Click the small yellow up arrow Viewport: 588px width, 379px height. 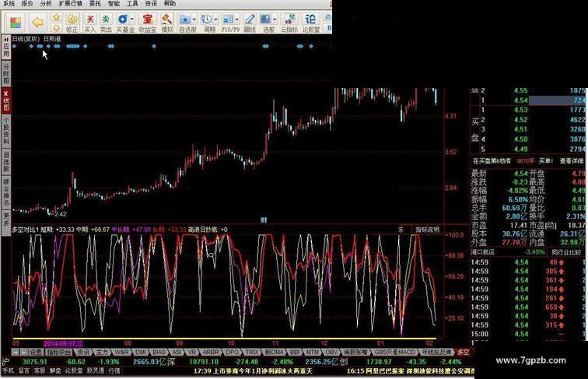56,17
